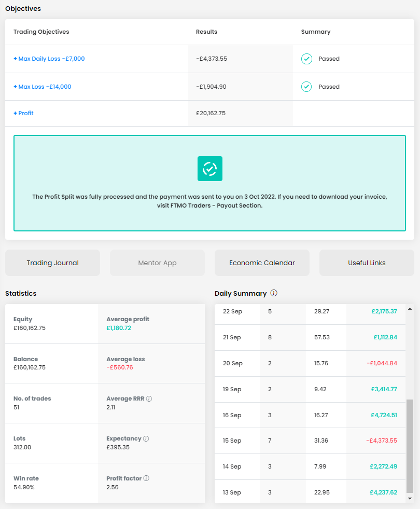Viewport: 420px width, 509px height.
Task: Click the Expectancy value £395.35
Action: tap(118, 447)
